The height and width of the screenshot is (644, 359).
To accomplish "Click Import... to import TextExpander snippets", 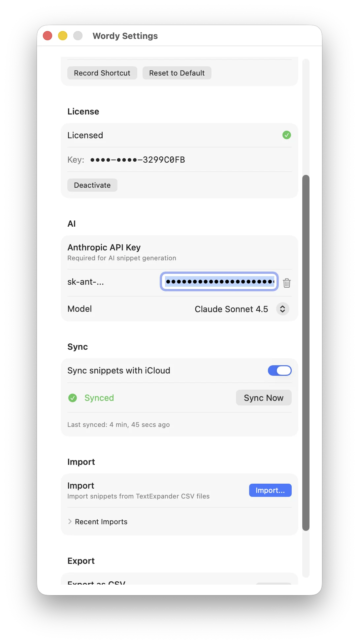I will 270,490.
